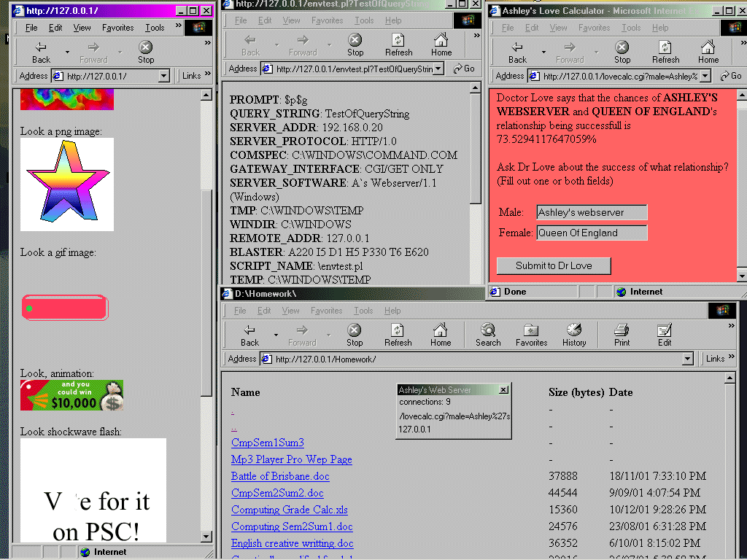Click the address field showing http://127.0.0.1/Homework/

point(472,359)
